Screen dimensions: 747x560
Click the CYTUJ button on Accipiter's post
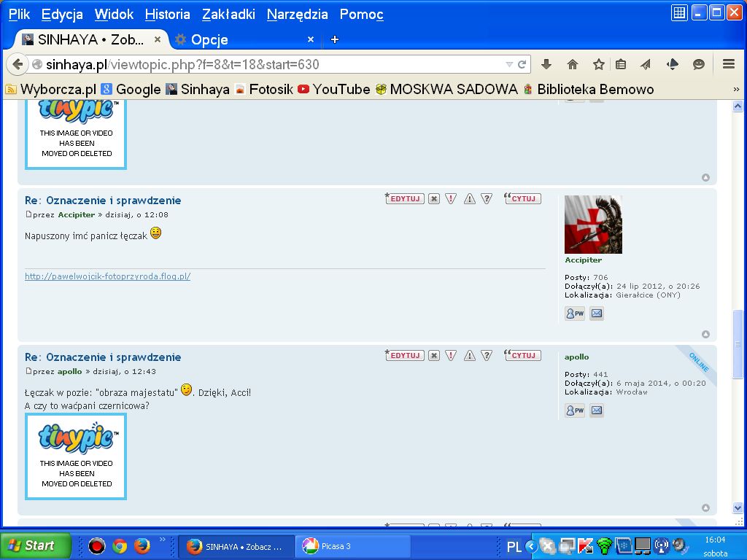[x=523, y=198]
